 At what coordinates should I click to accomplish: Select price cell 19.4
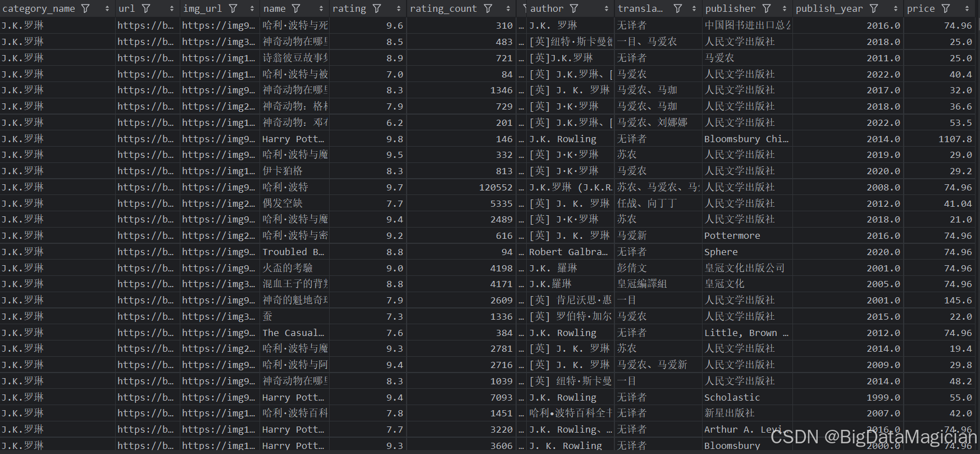pos(961,348)
